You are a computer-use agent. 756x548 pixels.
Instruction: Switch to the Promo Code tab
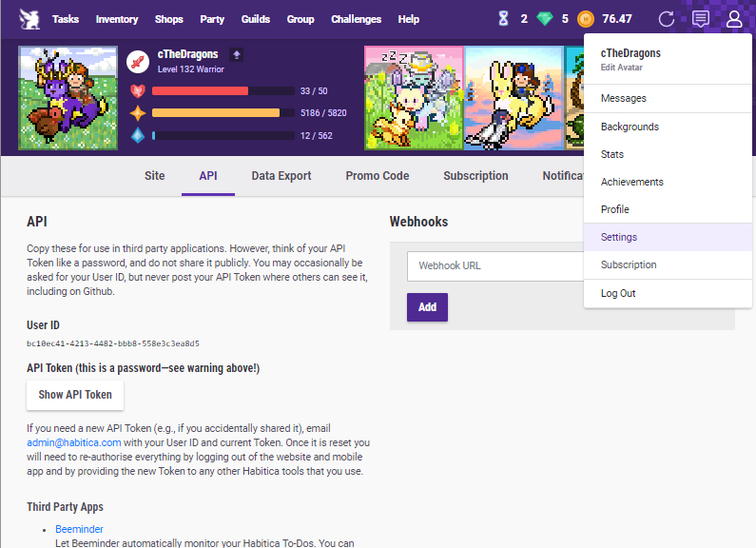377,176
